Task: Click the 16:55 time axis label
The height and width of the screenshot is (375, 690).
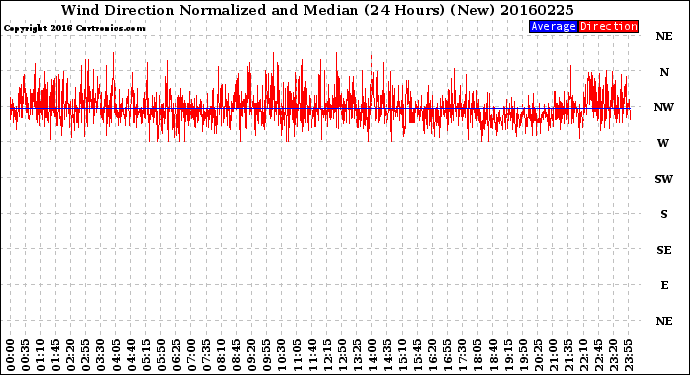Action: (x=448, y=355)
